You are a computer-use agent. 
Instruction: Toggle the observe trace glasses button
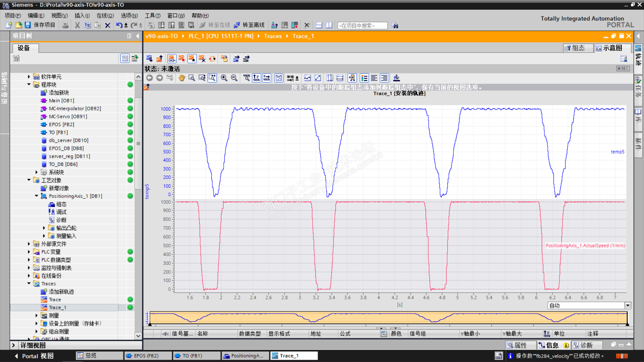[171, 59]
